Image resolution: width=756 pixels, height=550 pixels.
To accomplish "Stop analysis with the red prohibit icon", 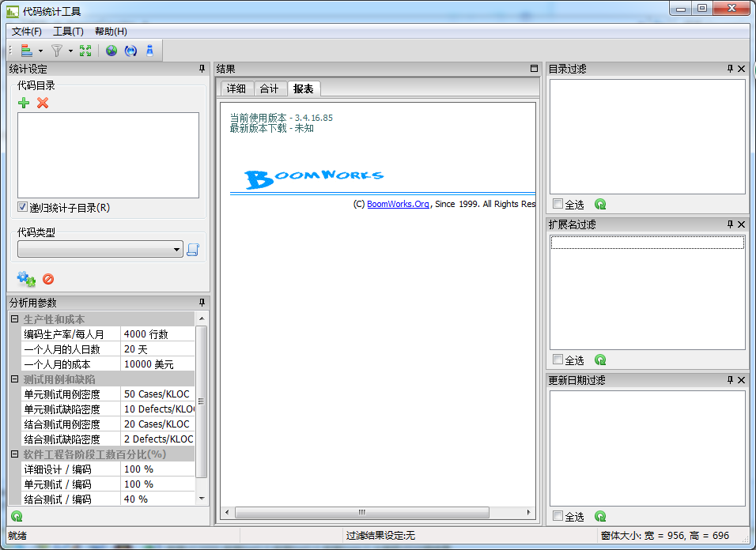I will 47,278.
